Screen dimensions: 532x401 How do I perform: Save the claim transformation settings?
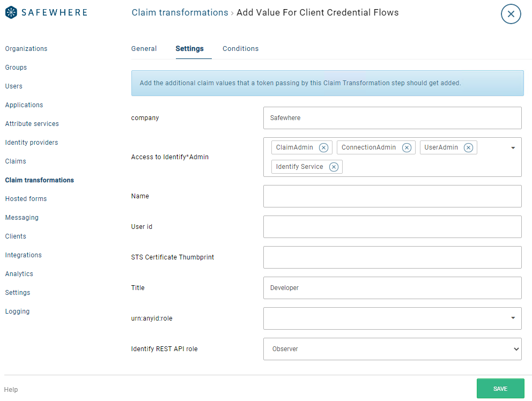point(500,389)
